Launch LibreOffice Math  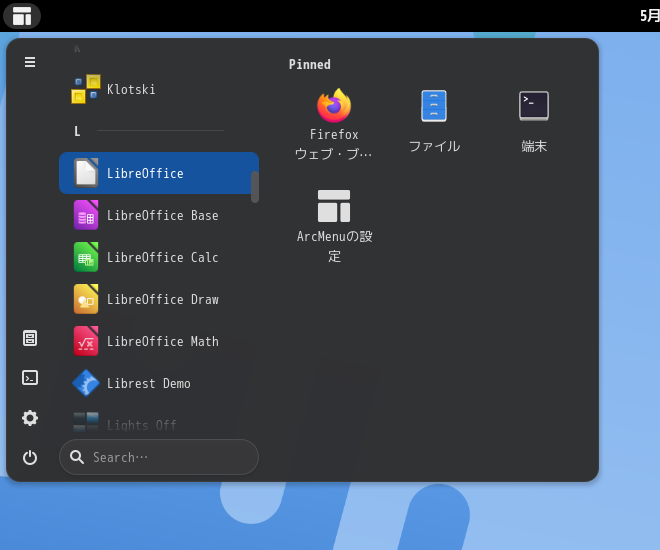pos(159,341)
